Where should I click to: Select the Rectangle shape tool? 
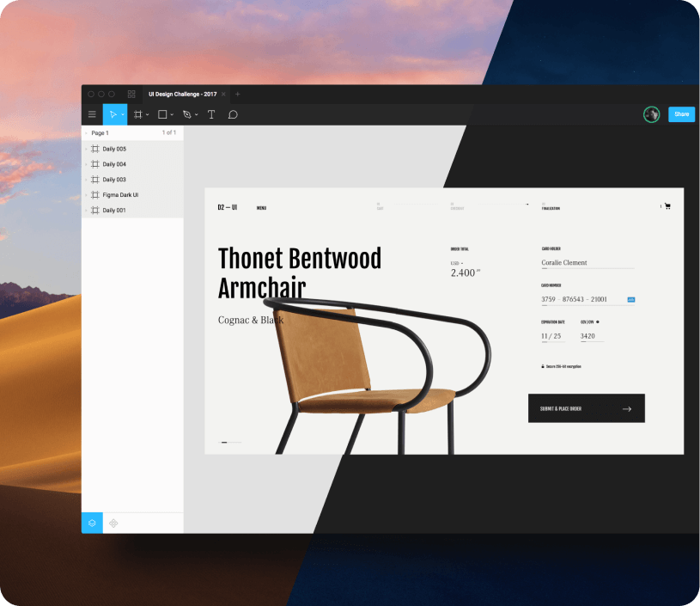162,114
